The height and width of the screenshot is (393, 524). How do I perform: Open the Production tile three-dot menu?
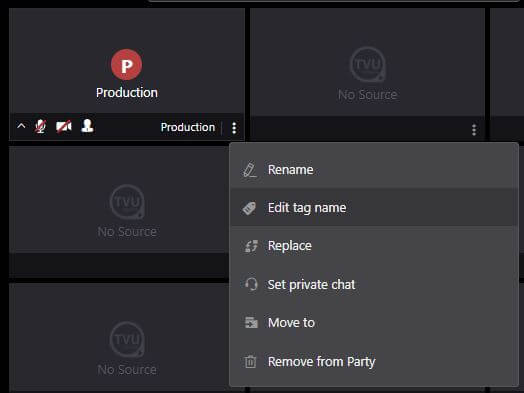tap(234, 128)
